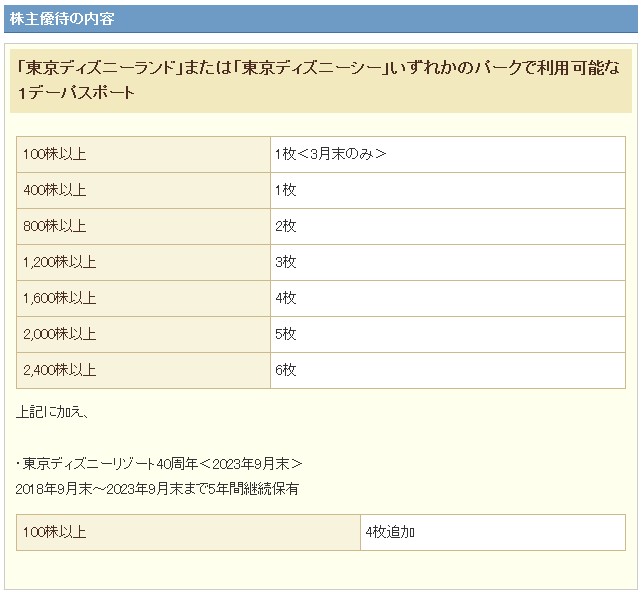Select the 800株以上 cell
This screenshot has height=593, width=643.
[x=144, y=226]
